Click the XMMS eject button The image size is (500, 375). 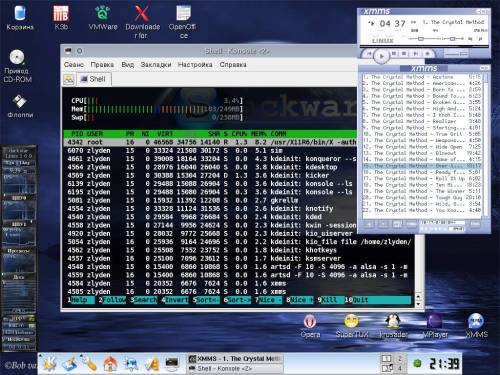[427, 53]
